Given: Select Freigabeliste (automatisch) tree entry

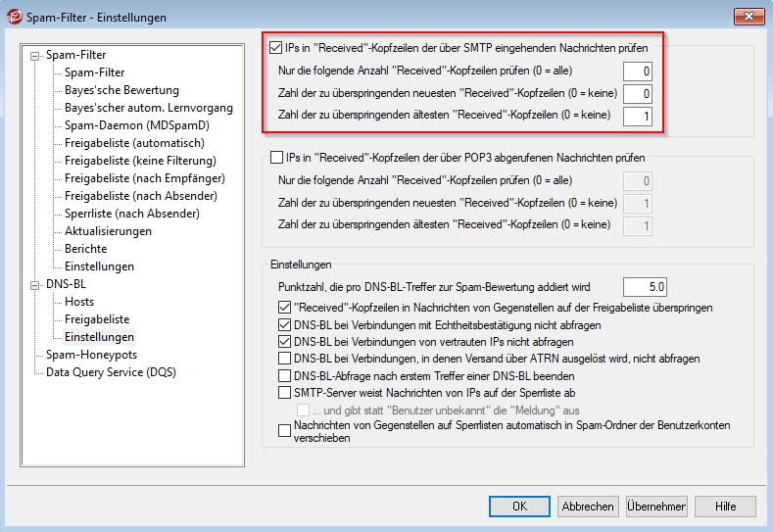Looking at the screenshot, I should coord(134,143).
